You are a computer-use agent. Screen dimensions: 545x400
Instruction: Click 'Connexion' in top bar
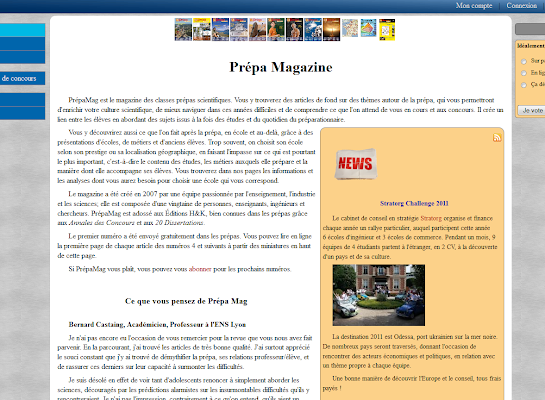521,6
